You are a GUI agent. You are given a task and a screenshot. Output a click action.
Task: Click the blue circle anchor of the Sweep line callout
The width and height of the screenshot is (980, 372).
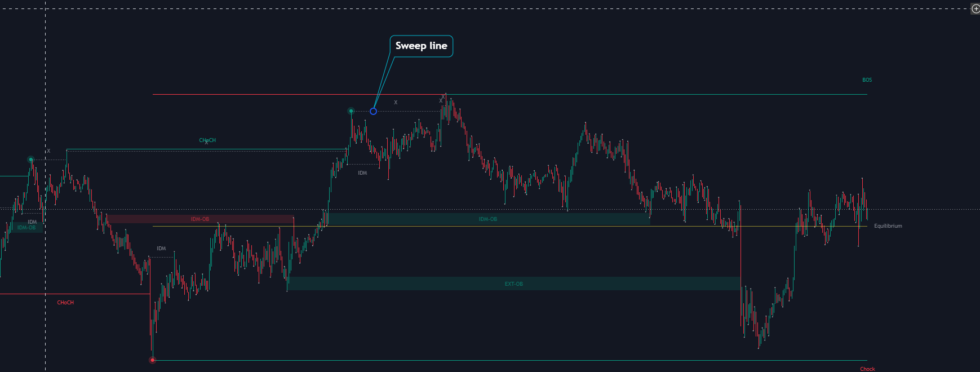(373, 111)
